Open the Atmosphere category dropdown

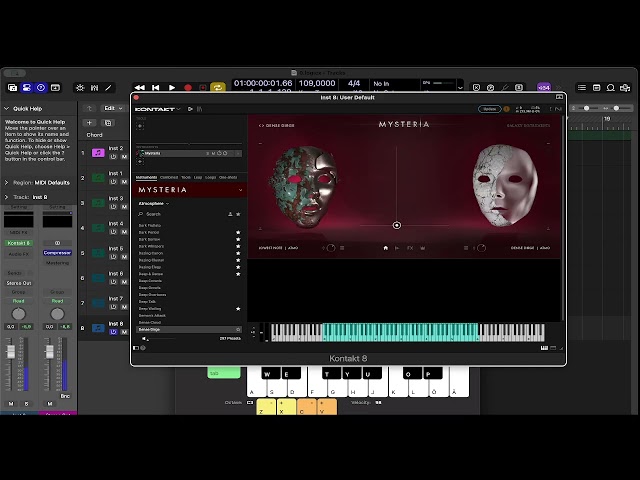(x=154, y=203)
